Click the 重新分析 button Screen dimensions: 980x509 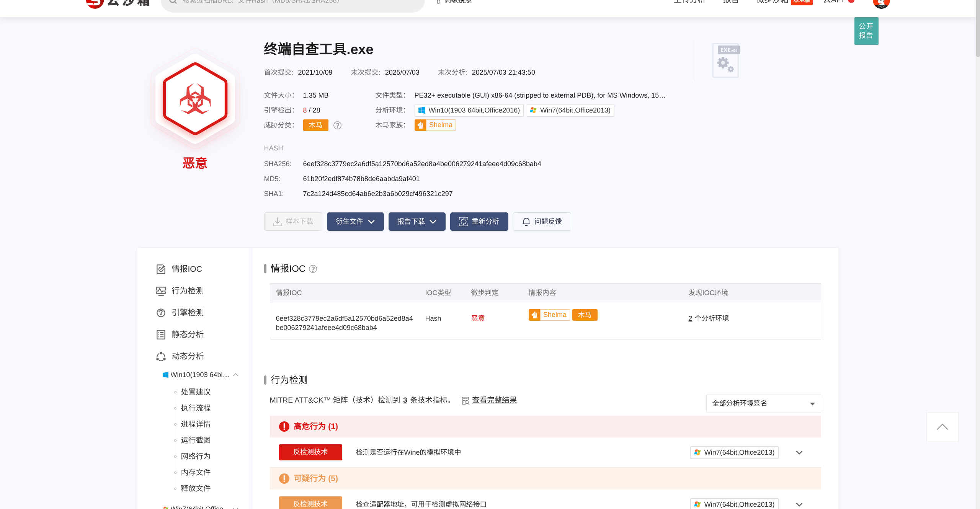coord(479,222)
